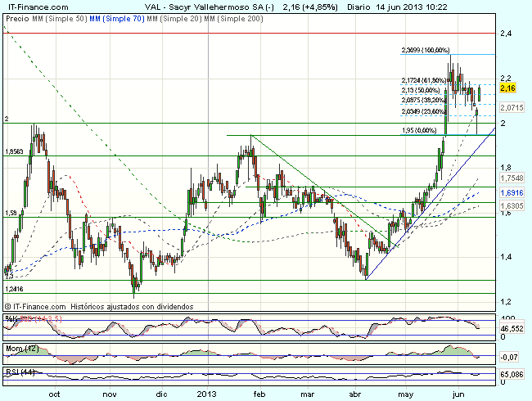Viewport: 532px width, 401px height.
Task: Click the yellow 2,16 current price tag
Action: (507, 87)
